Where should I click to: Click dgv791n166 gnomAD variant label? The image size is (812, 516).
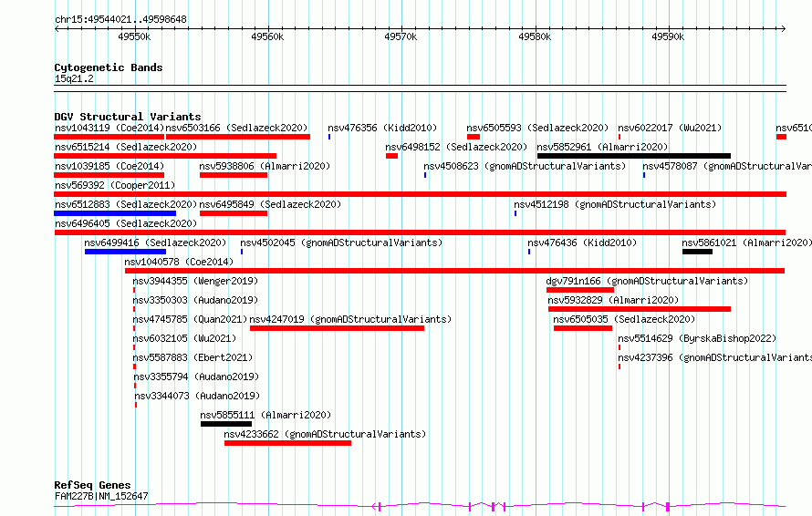[x=648, y=281]
